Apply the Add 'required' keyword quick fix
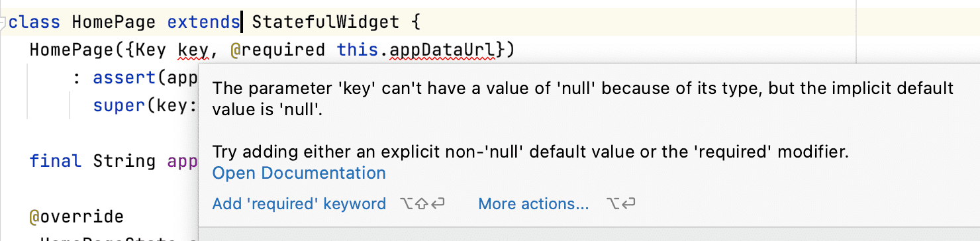 (299, 204)
